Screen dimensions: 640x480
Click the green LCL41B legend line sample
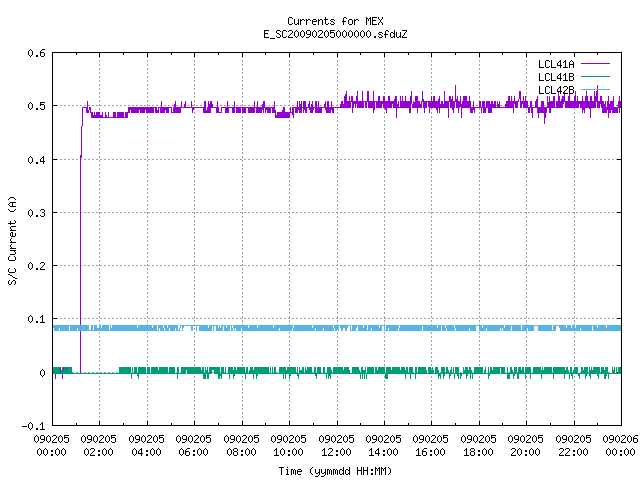pos(596,76)
